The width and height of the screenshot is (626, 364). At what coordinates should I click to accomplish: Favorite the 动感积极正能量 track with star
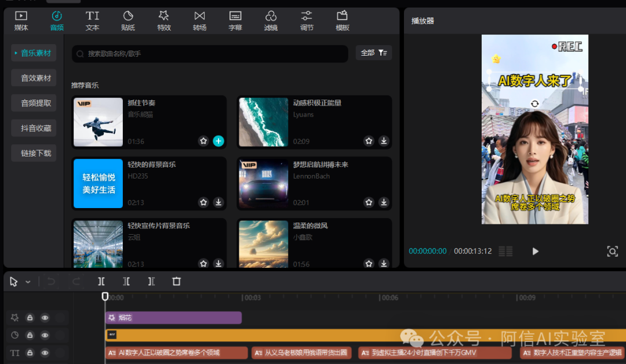369,141
